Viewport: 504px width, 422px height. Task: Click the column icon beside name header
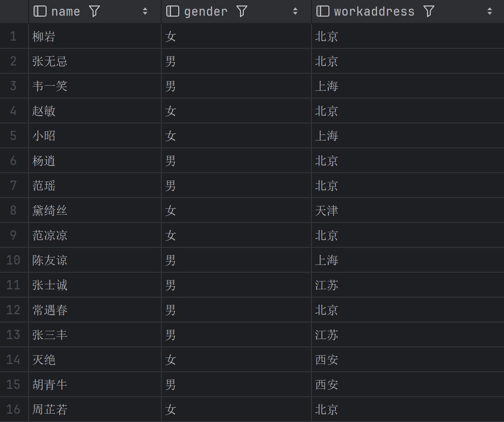pos(40,12)
